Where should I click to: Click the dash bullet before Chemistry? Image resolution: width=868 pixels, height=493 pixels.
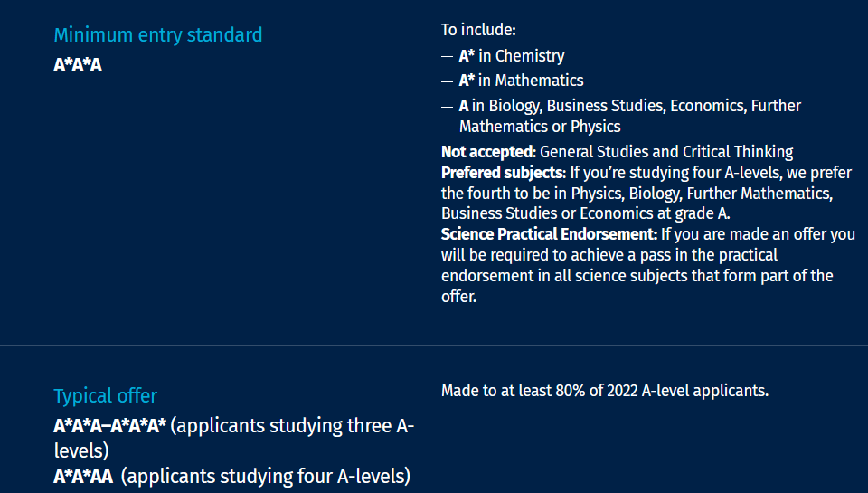448,56
